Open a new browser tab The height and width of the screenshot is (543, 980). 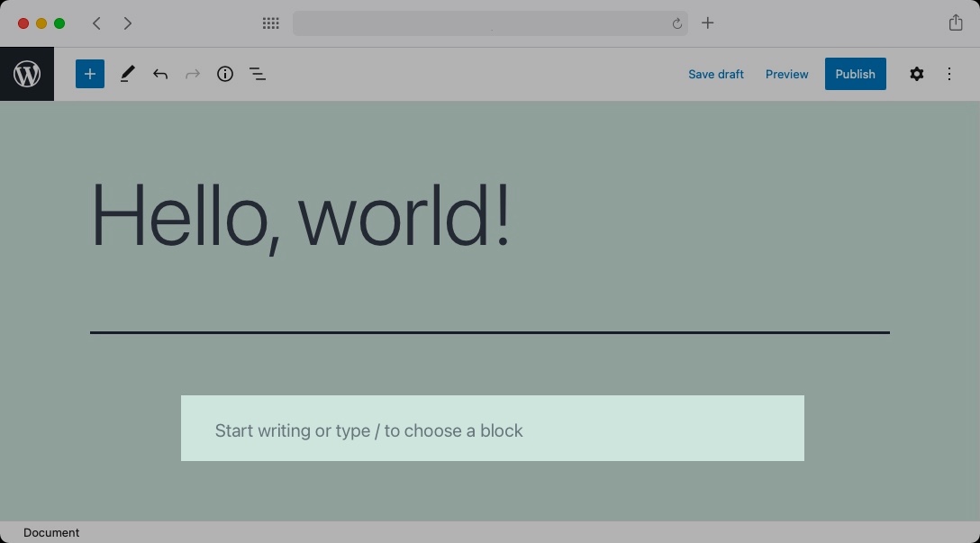coord(707,23)
